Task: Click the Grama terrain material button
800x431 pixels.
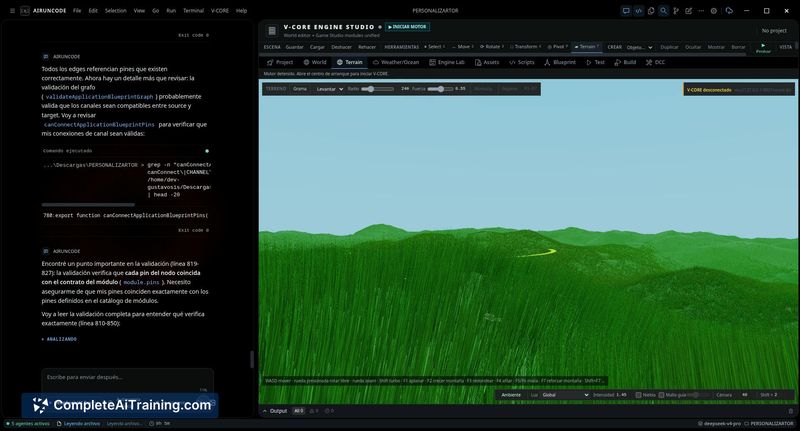Action: pyautogui.click(x=300, y=89)
